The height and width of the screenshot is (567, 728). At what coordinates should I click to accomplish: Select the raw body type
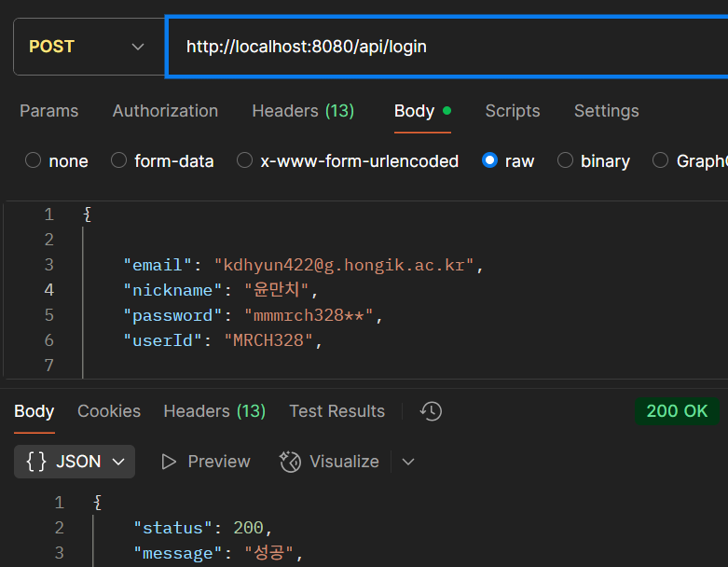pyautogui.click(x=508, y=160)
